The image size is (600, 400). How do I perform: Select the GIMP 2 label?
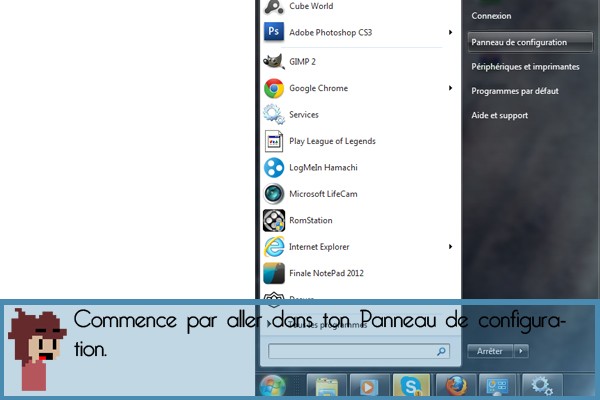pos(302,62)
